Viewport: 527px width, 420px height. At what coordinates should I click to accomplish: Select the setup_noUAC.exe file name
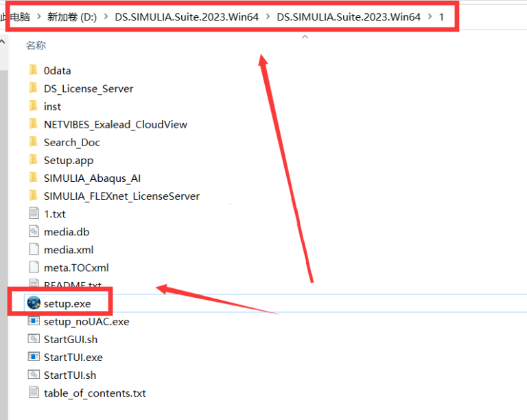(x=86, y=322)
